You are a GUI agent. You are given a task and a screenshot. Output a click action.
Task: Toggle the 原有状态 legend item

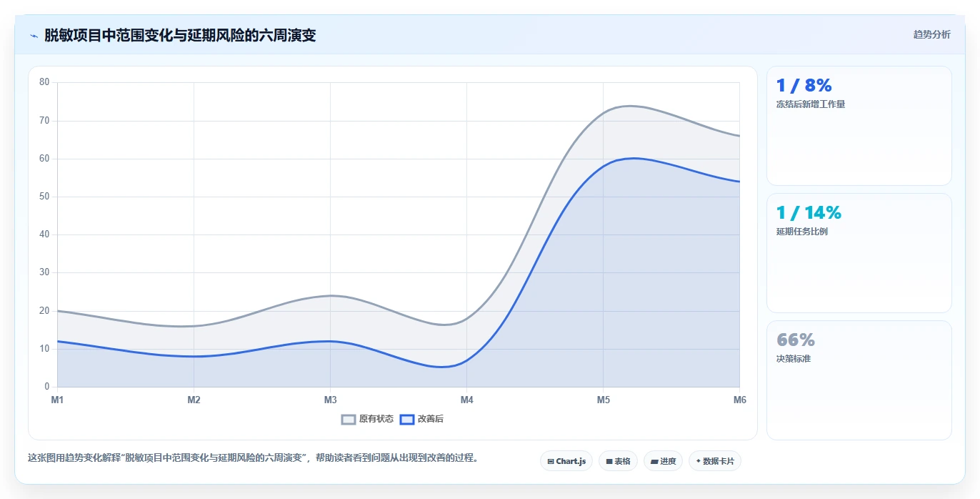point(367,419)
